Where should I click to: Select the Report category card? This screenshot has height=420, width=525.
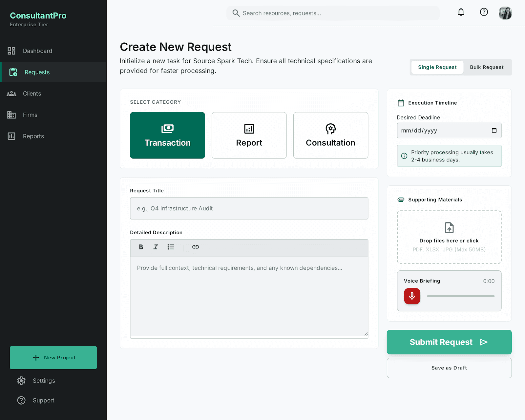click(x=249, y=135)
